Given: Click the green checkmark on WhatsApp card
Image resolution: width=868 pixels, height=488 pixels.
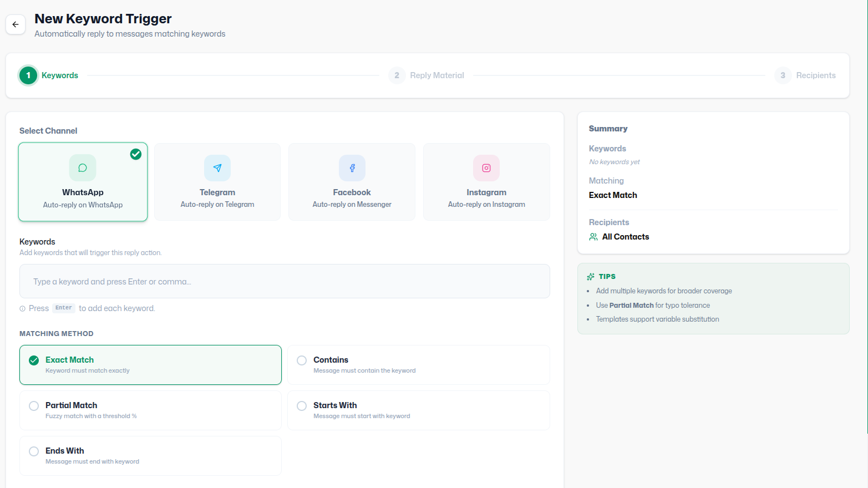Looking at the screenshot, I should 136,154.
